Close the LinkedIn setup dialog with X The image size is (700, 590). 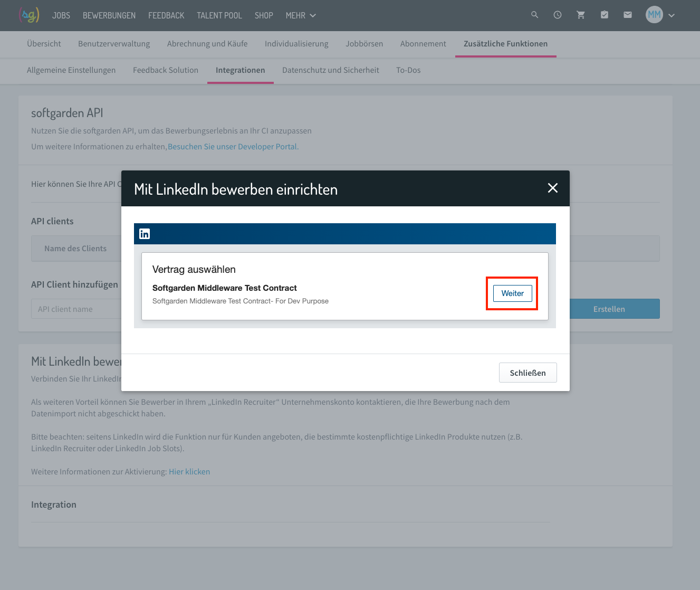[x=553, y=188]
